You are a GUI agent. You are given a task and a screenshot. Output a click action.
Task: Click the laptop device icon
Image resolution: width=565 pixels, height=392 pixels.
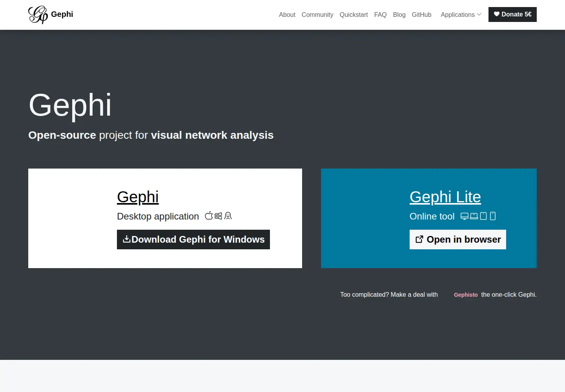click(x=474, y=216)
